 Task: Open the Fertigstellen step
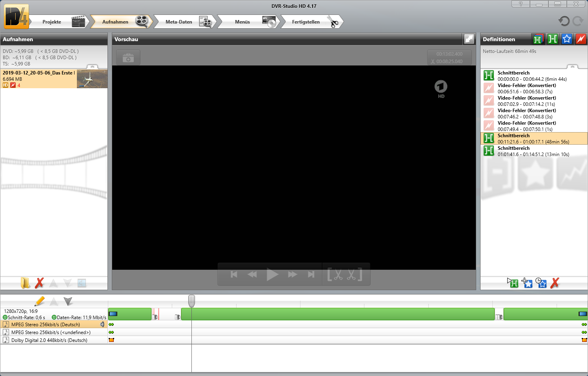click(x=311, y=22)
